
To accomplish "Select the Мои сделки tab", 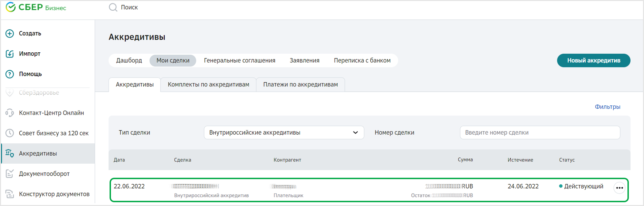I will [173, 60].
